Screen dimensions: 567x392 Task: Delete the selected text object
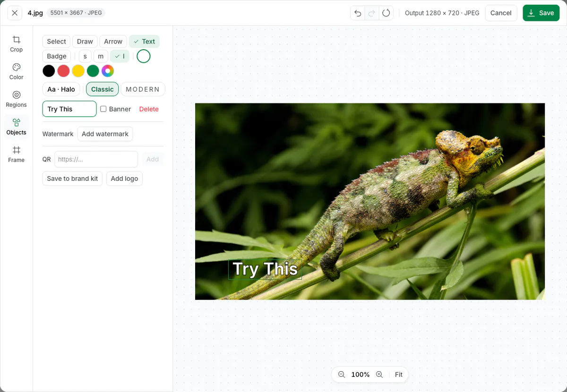(x=149, y=109)
